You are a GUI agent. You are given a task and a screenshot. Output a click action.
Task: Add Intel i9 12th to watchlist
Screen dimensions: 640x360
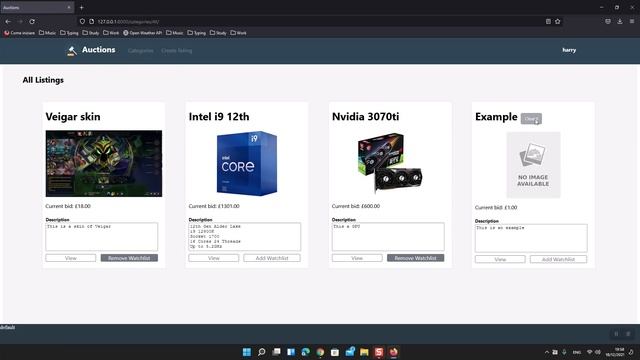click(272, 258)
